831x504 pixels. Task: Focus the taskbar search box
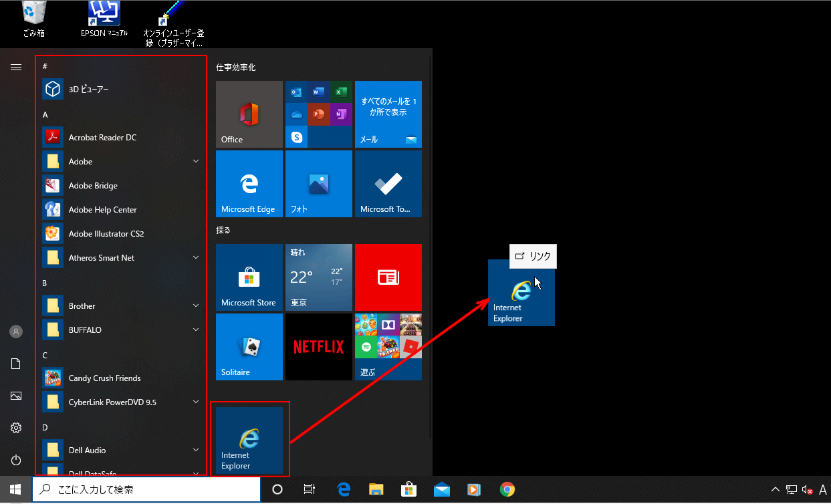[146, 490]
